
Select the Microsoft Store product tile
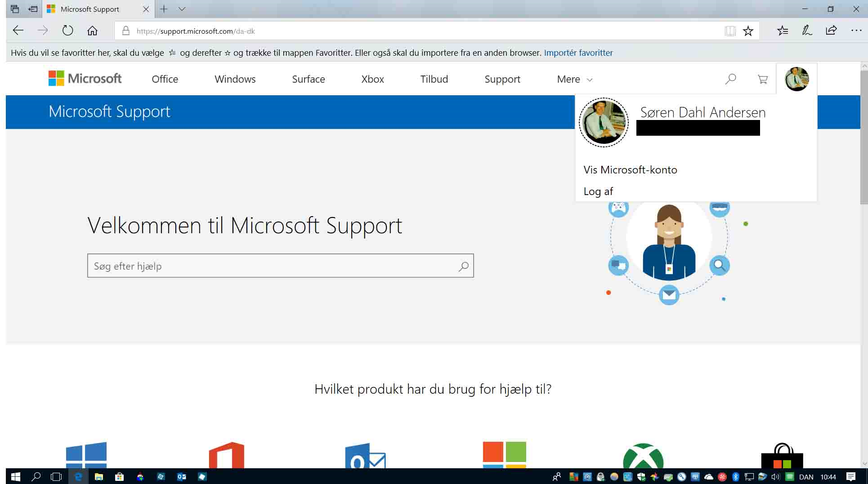click(x=782, y=456)
